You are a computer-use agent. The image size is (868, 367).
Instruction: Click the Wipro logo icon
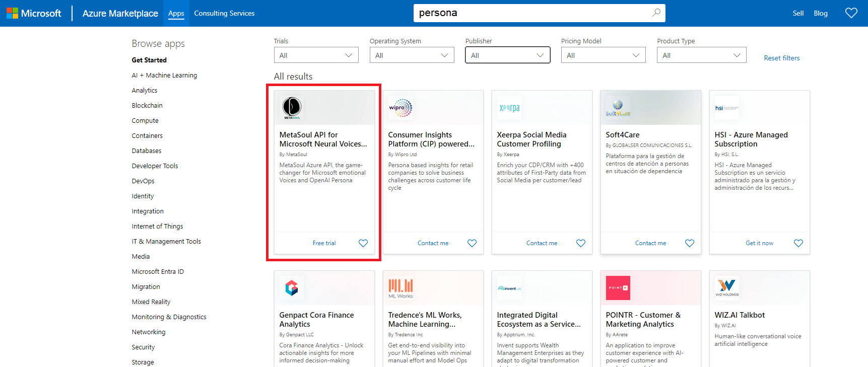pyautogui.click(x=400, y=108)
